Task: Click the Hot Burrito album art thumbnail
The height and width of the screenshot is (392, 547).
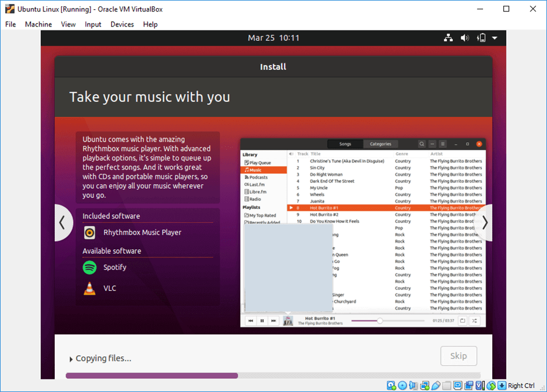Action: (x=288, y=321)
